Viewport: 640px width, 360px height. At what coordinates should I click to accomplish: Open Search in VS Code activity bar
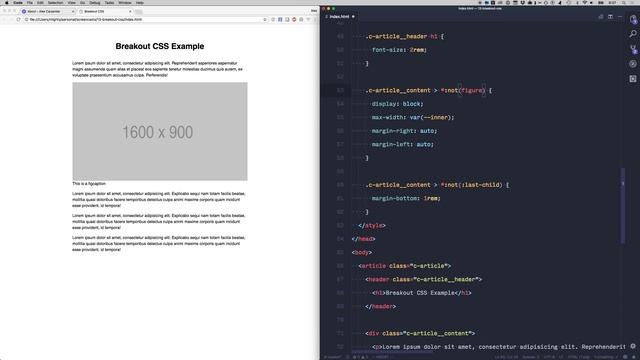tap(633, 34)
